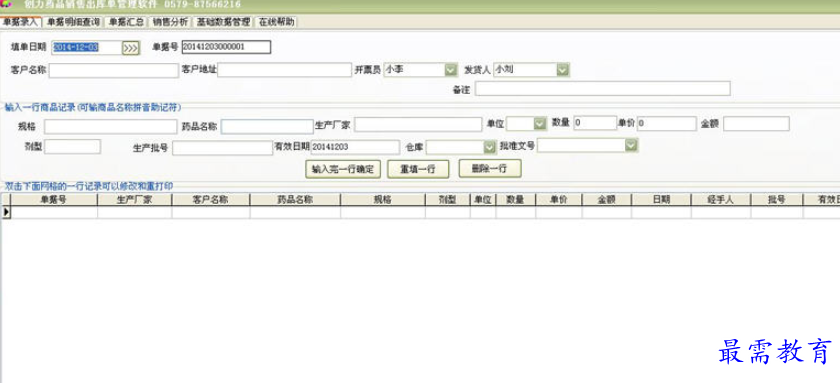Click the 药品名称 input field

click(x=267, y=127)
